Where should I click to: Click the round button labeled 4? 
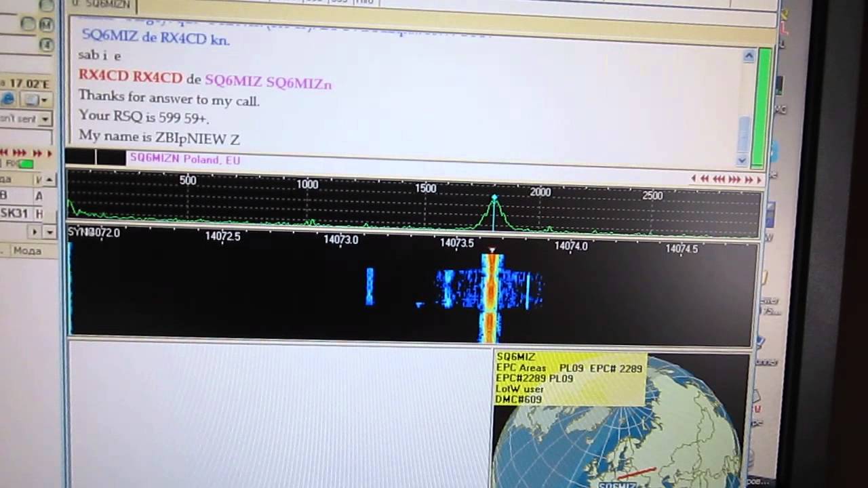[47, 45]
